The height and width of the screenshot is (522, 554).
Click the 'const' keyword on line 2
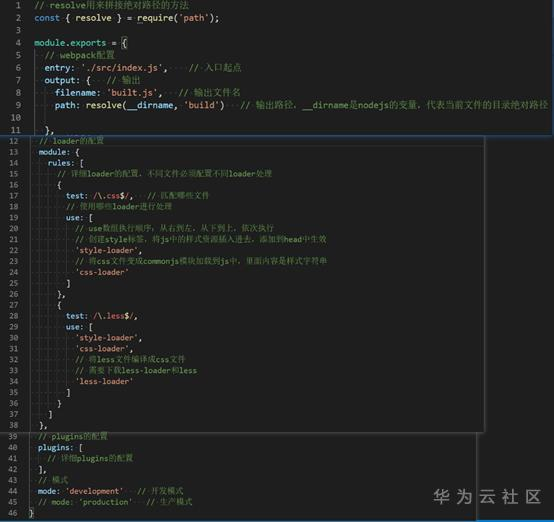coord(47,18)
